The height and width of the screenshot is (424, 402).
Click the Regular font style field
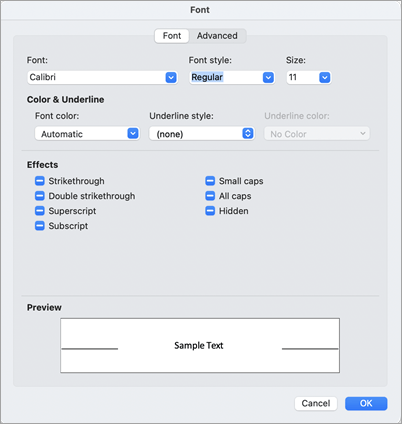click(x=226, y=77)
